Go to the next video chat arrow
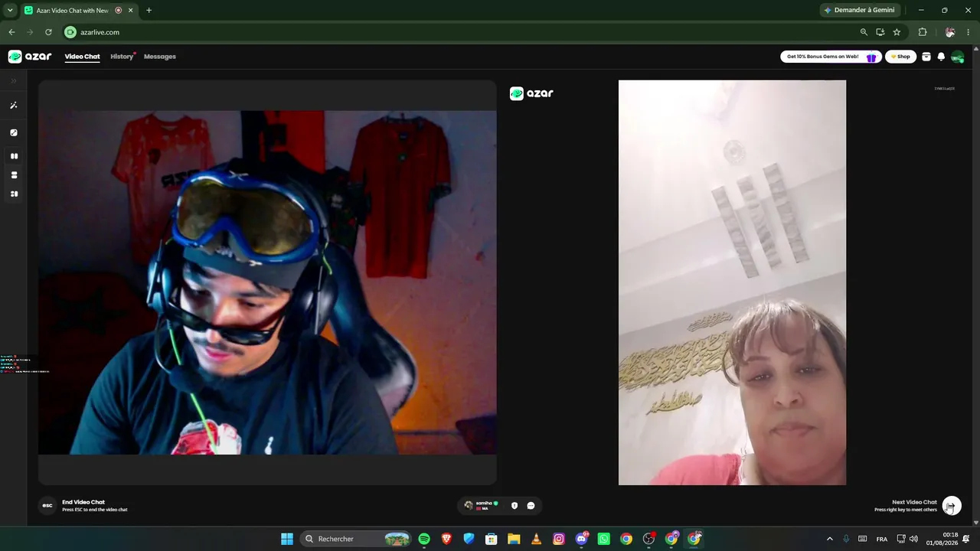 (x=952, y=506)
